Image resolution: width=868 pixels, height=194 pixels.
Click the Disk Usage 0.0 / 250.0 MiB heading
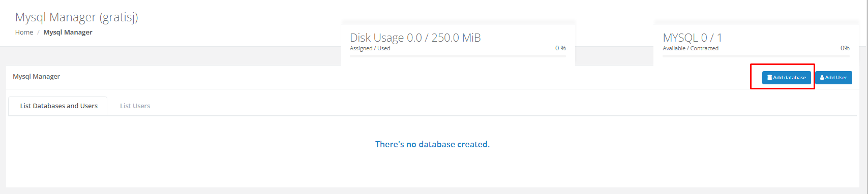[x=415, y=38]
